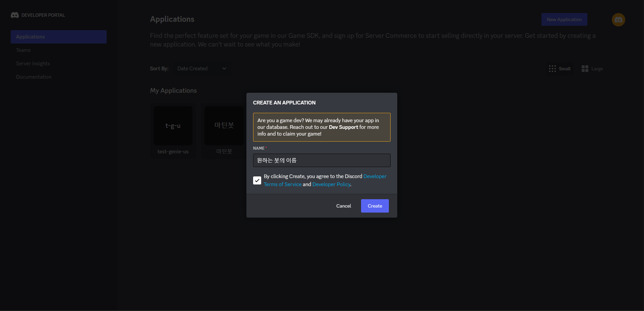Click the My Applications heading
This screenshot has height=311, width=644.
(x=173, y=90)
